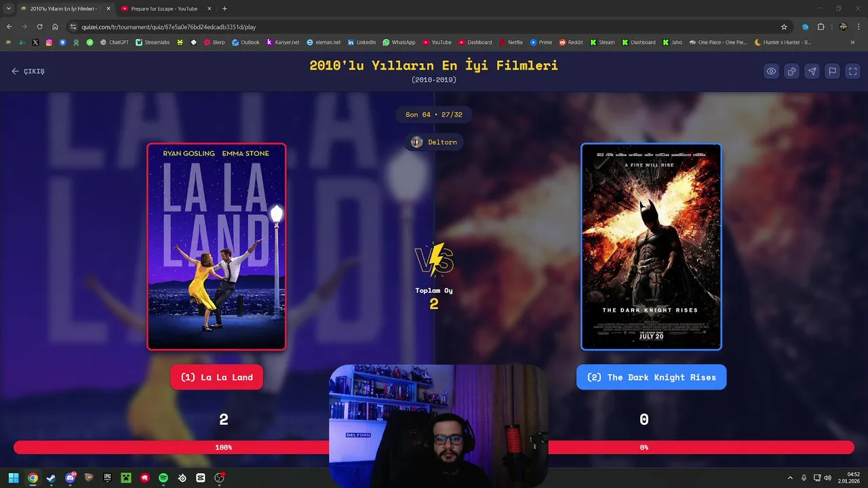Click the 'Son 64 • 27/32' round label

coord(434,115)
